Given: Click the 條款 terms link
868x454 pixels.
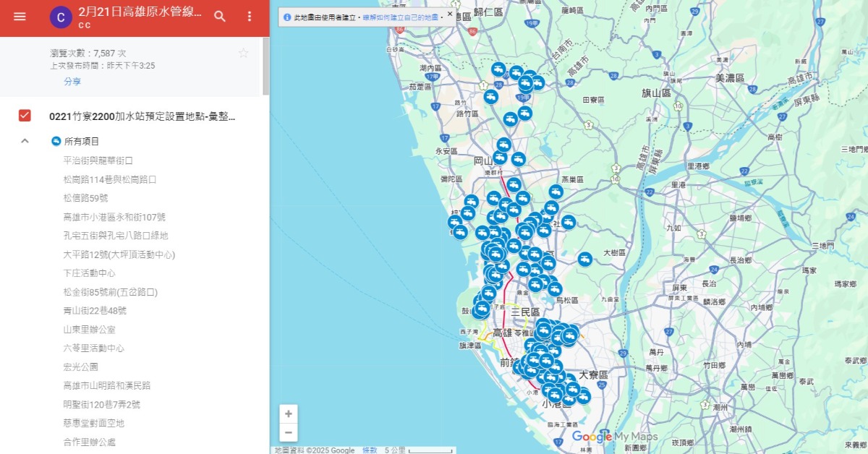Looking at the screenshot, I should tap(370, 450).
